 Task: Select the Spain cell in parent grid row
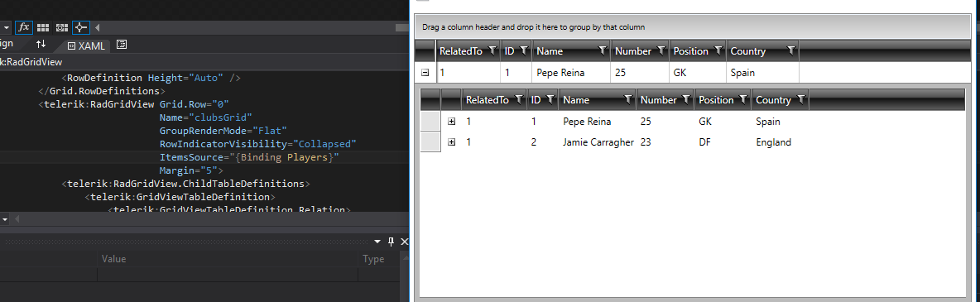(762, 73)
